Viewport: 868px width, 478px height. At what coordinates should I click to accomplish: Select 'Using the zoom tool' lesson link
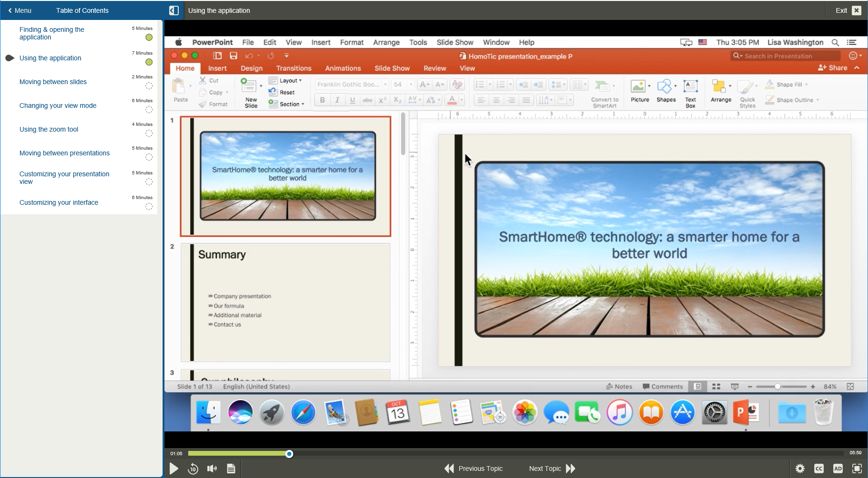click(48, 129)
